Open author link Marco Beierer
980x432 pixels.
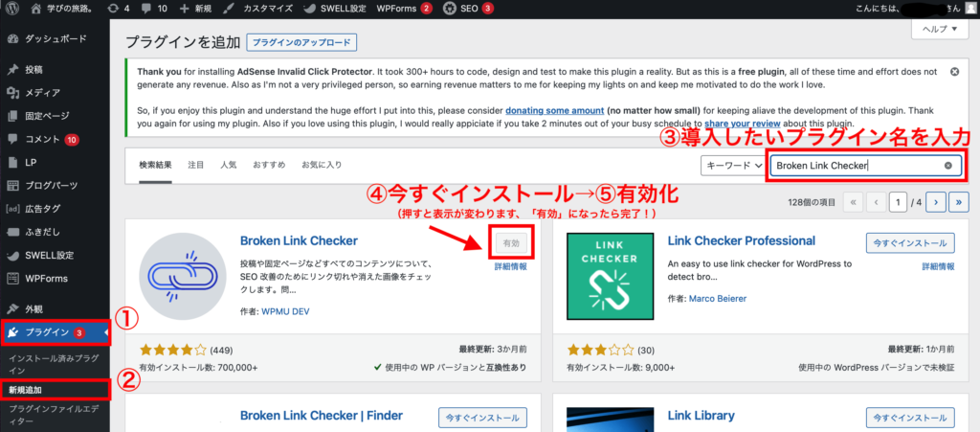point(718,299)
